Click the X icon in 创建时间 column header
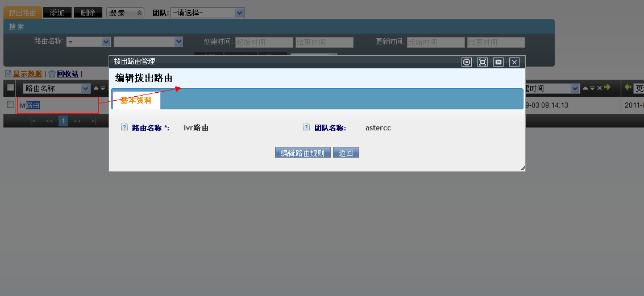Image resolution: width=644 pixels, height=296 pixels. pos(599,88)
